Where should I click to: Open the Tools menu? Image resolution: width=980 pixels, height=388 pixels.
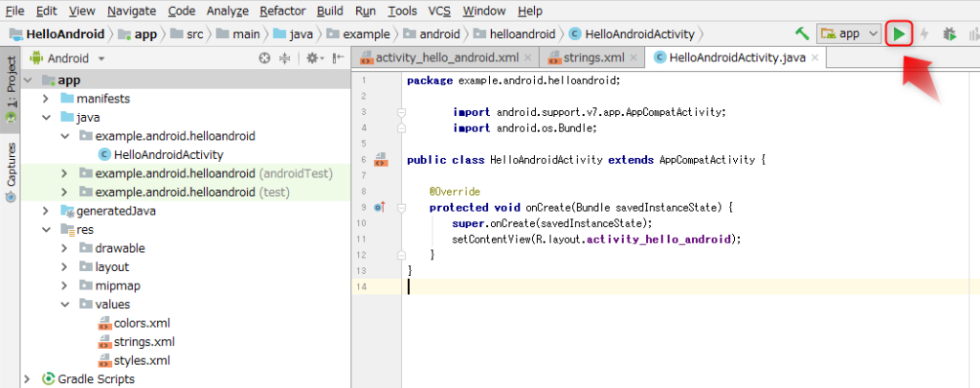point(403,11)
